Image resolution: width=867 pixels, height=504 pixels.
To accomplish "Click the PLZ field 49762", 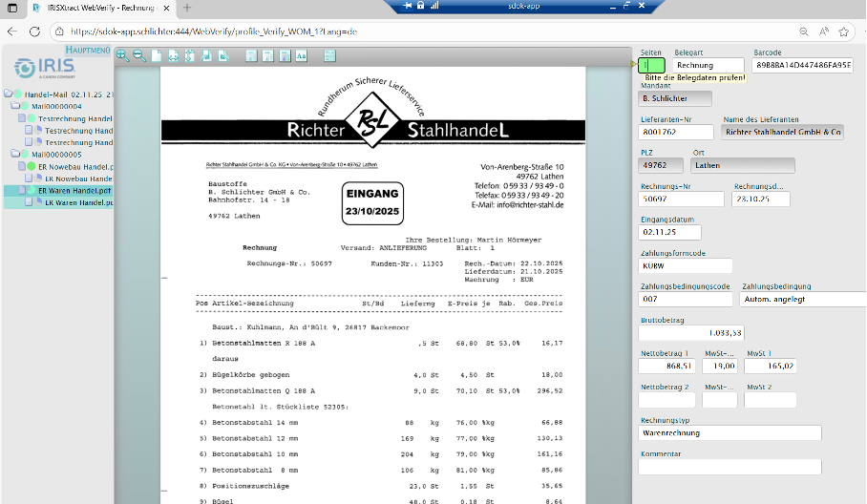I will [x=661, y=165].
